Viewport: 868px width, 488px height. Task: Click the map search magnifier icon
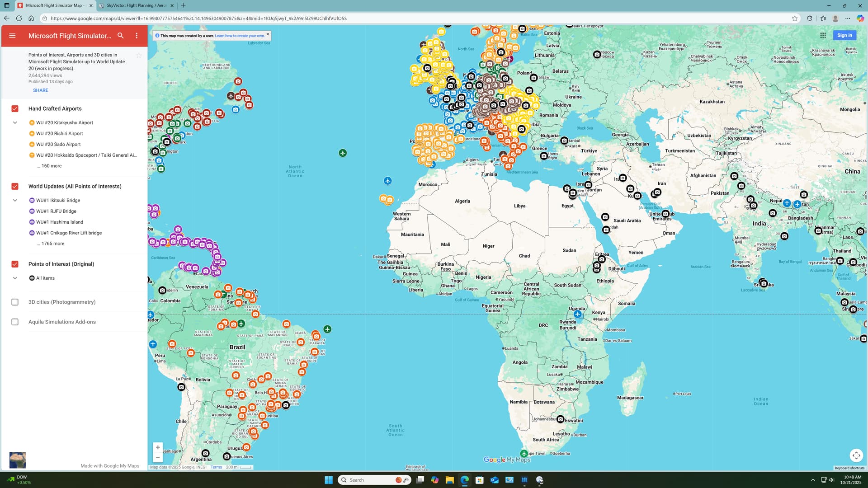pos(120,36)
